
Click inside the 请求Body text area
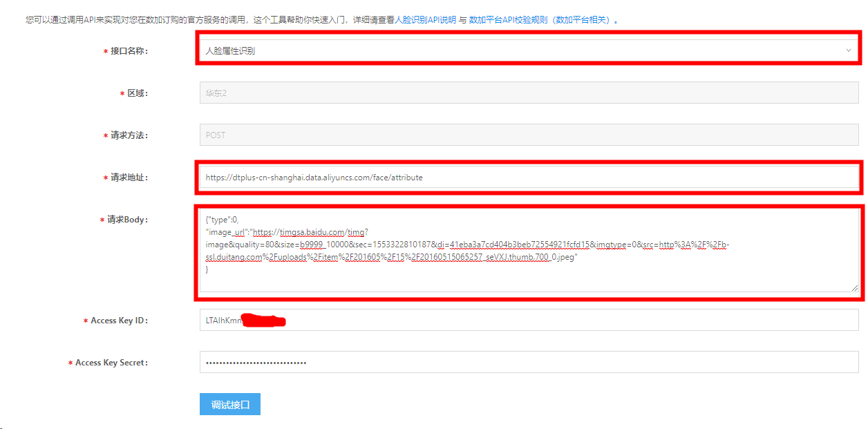[x=529, y=250]
